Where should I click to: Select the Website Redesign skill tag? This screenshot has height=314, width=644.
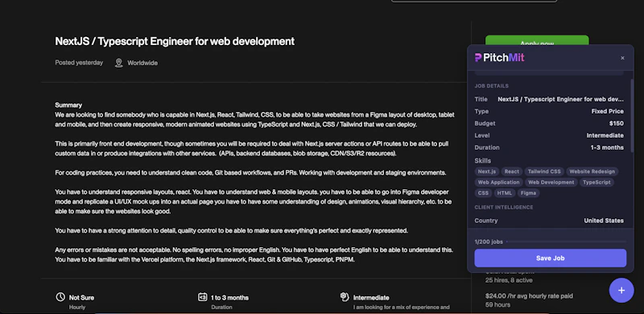[592, 171]
